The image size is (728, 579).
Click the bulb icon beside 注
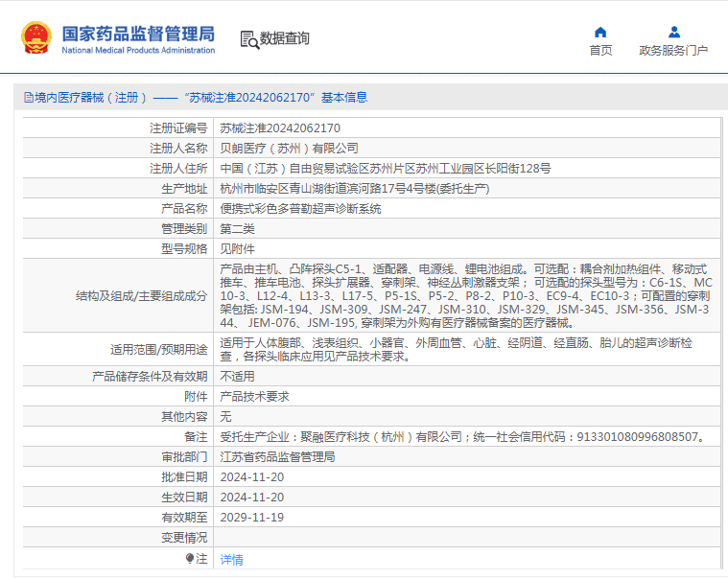(189, 558)
